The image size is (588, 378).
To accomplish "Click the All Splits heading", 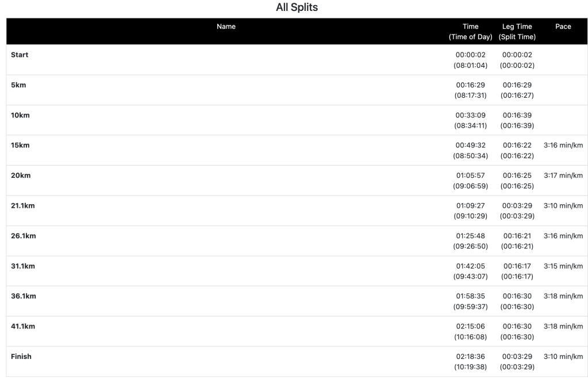I will click(x=297, y=7).
